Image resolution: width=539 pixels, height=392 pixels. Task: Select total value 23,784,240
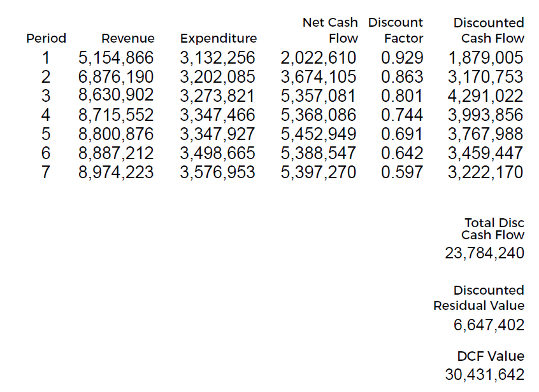pyautogui.click(x=485, y=253)
